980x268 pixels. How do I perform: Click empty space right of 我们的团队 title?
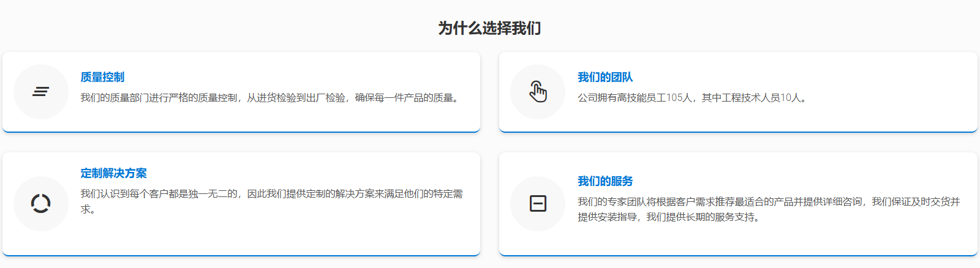point(796,77)
